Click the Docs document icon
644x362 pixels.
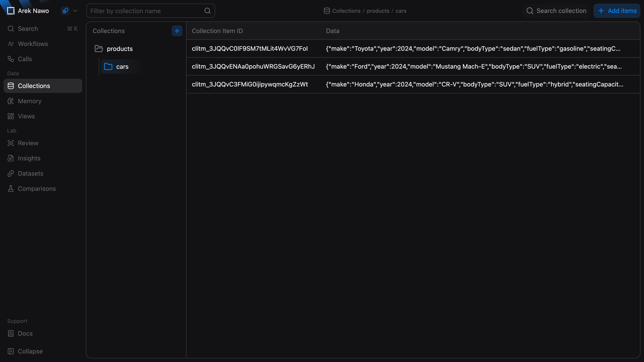pos(11,334)
